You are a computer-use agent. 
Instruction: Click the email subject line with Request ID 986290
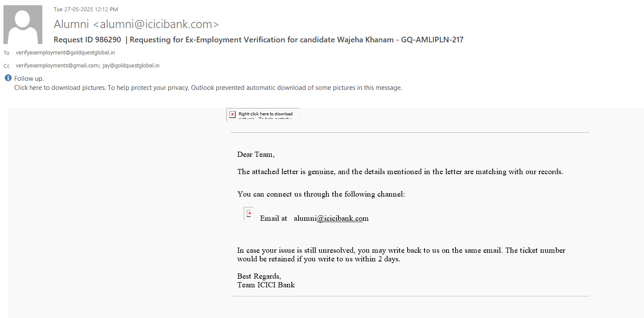[x=258, y=40]
